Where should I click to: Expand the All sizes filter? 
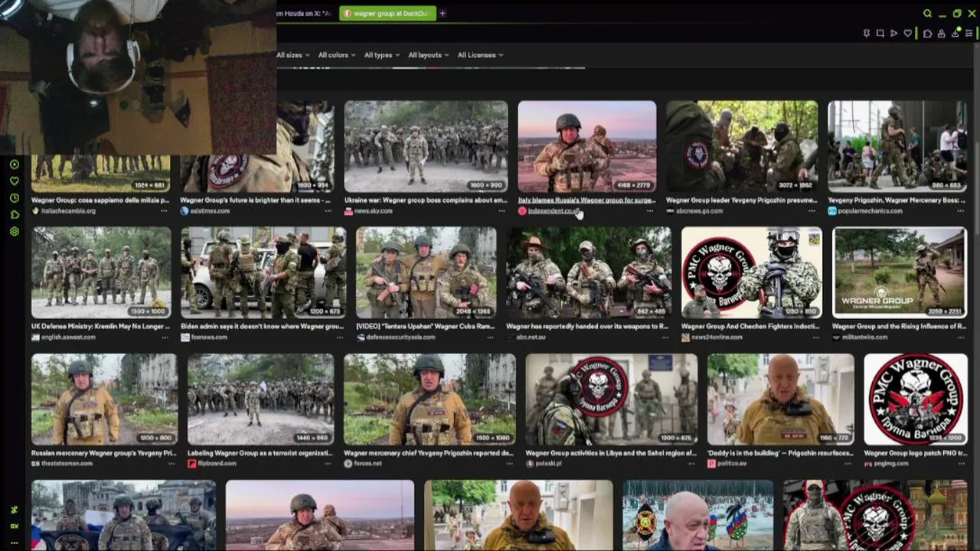click(292, 55)
